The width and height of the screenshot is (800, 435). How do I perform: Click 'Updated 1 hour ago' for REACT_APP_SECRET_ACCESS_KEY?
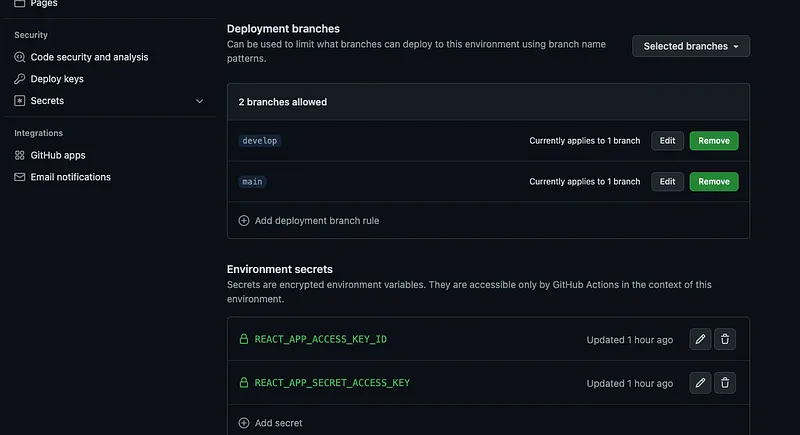630,383
